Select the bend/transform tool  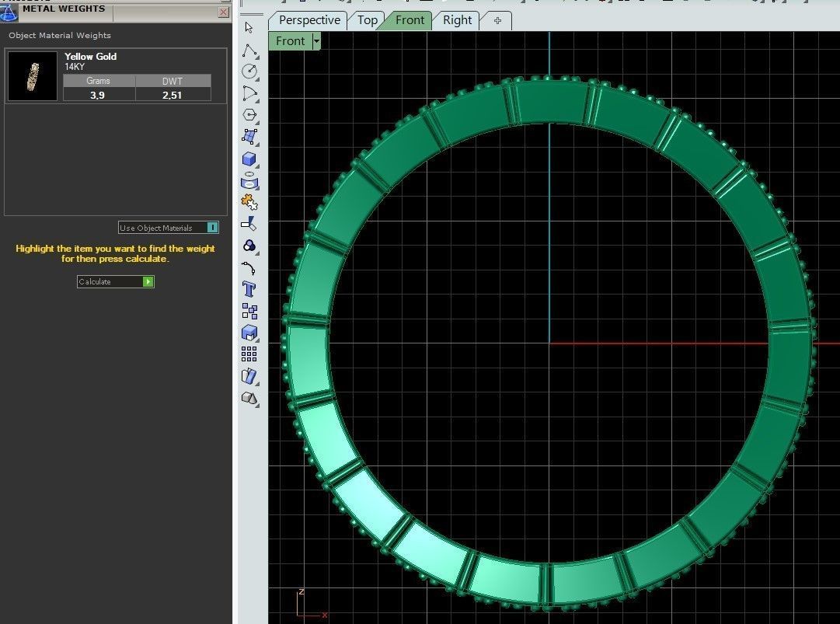tap(249, 376)
